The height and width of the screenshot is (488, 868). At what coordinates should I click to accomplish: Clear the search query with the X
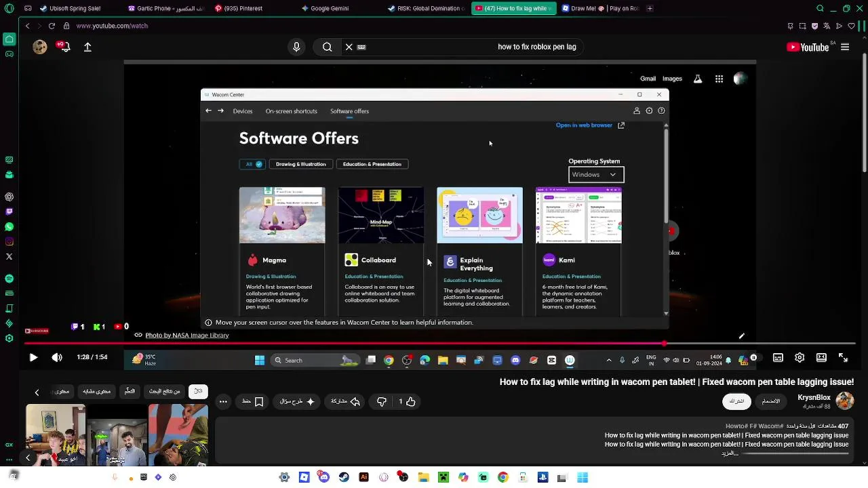click(x=349, y=47)
